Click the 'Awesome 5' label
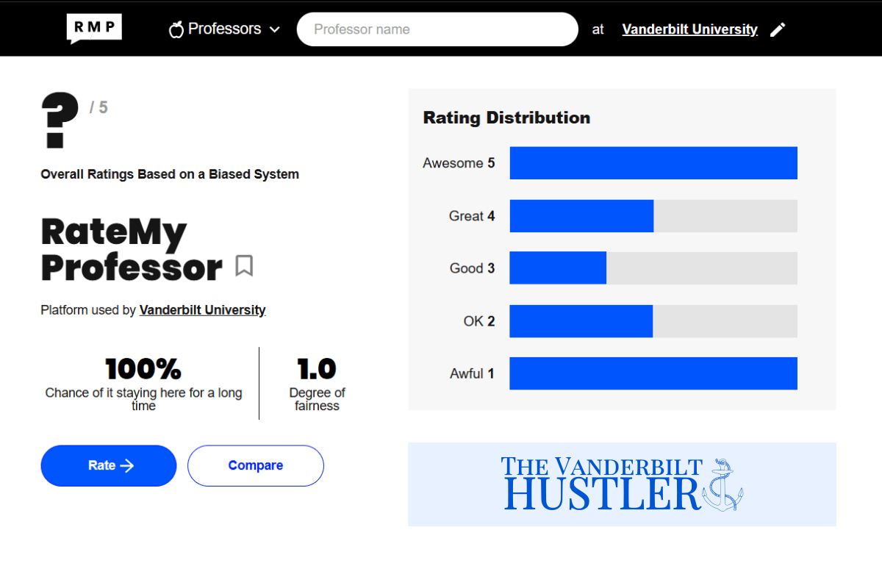This screenshot has width=882, height=588. tap(459, 163)
